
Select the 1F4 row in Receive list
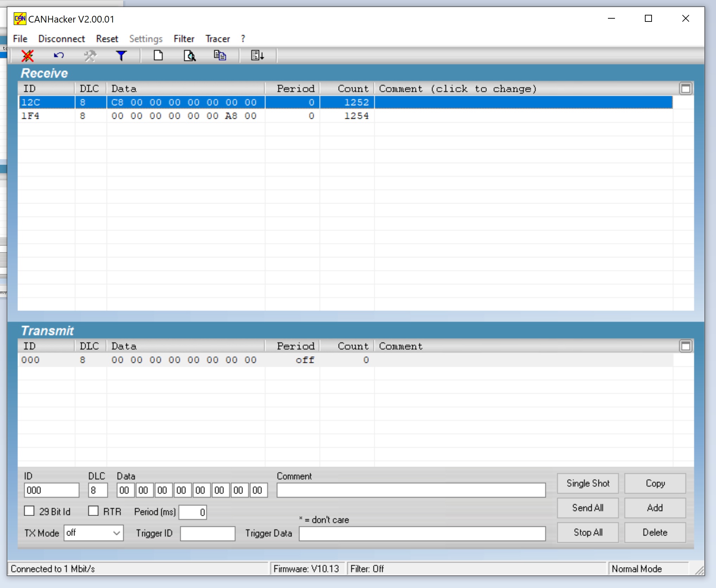(x=176, y=116)
